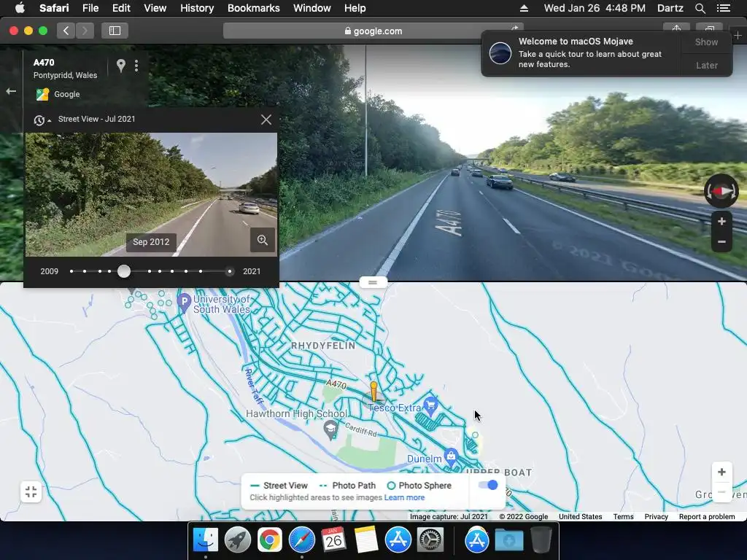Go back with Safari back arrow
Image resolution: width=747 pixels, height=560 pixels.
click(x=66, y=31)
